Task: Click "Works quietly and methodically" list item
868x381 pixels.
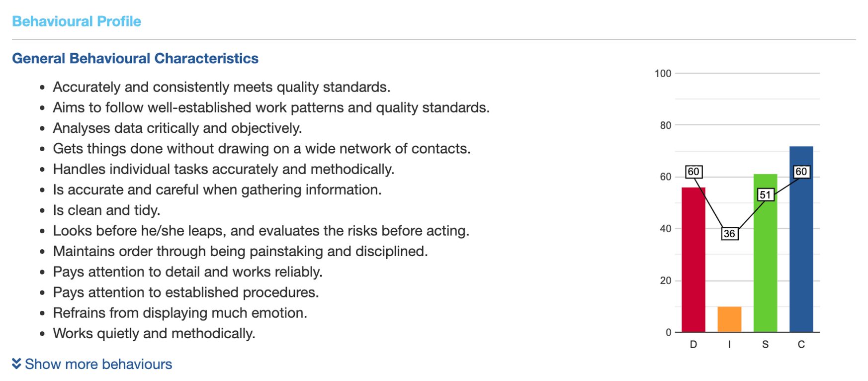Action: point(154,333)
